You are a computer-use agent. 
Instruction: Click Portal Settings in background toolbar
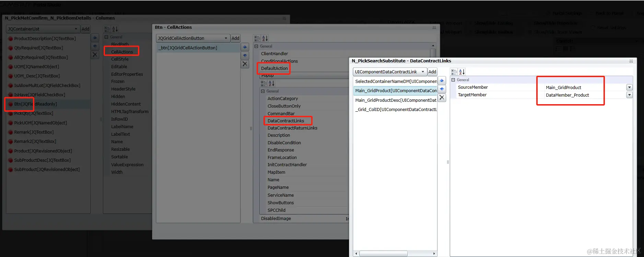pos(567,13)
